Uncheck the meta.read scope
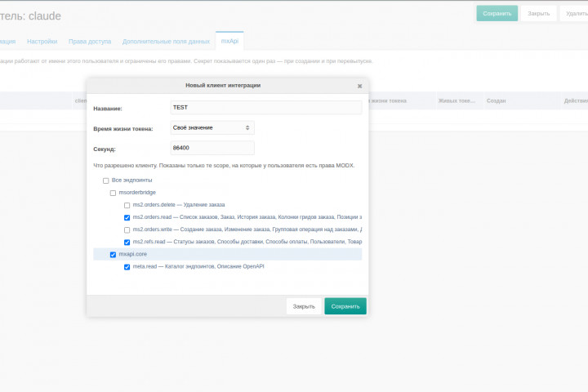This screenshot has width=588, height=392. tap(127, 267)
